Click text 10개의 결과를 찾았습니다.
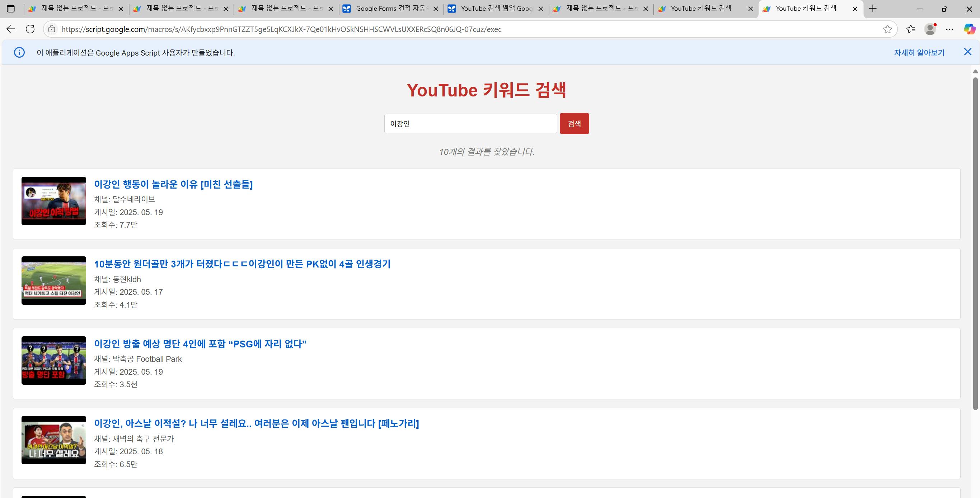 click(x=487, y=152)
